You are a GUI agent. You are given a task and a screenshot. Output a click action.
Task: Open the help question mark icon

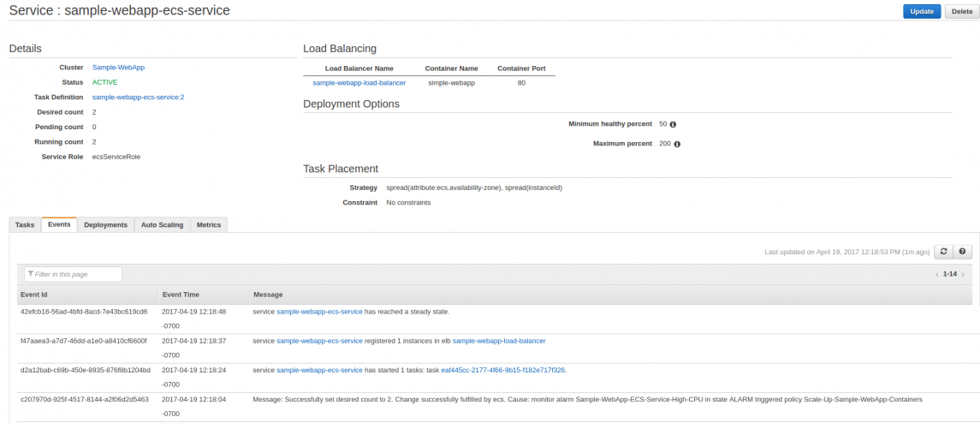pos(962,252)
